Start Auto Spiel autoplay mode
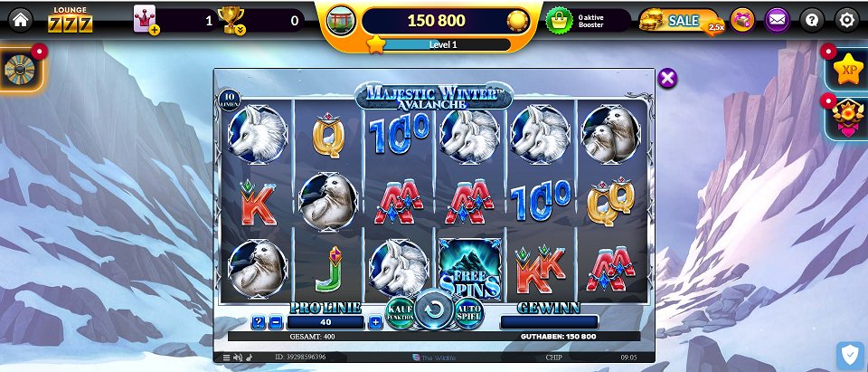 click(469, 314)
